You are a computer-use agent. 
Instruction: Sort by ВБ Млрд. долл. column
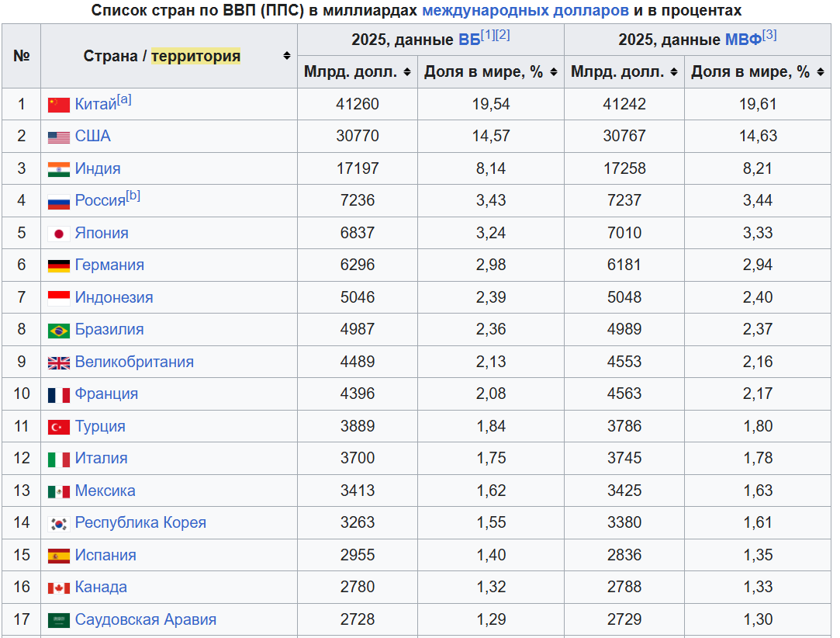pos(407,72)
